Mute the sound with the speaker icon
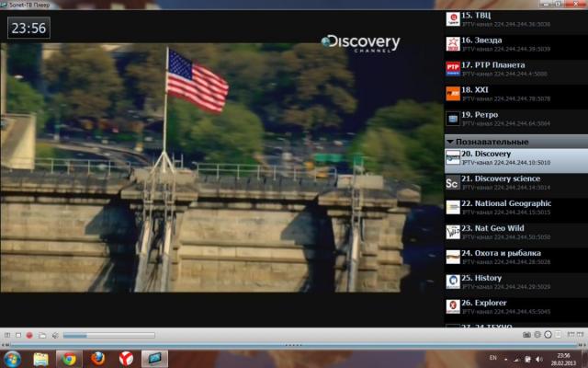588x368 pixels. 55,335
